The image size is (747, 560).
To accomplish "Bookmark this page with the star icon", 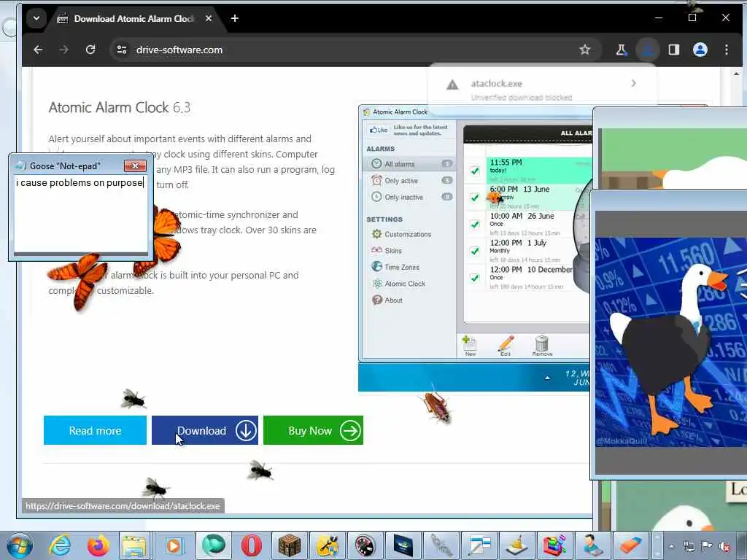I will 584,50.
